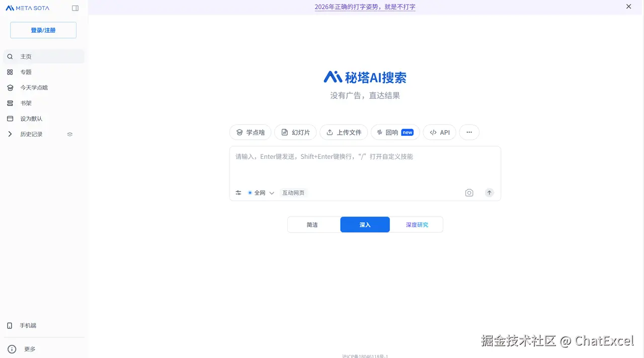644x358 pixels.
Task: Toggle the 互动网页 tag
Action: [293, 193]
